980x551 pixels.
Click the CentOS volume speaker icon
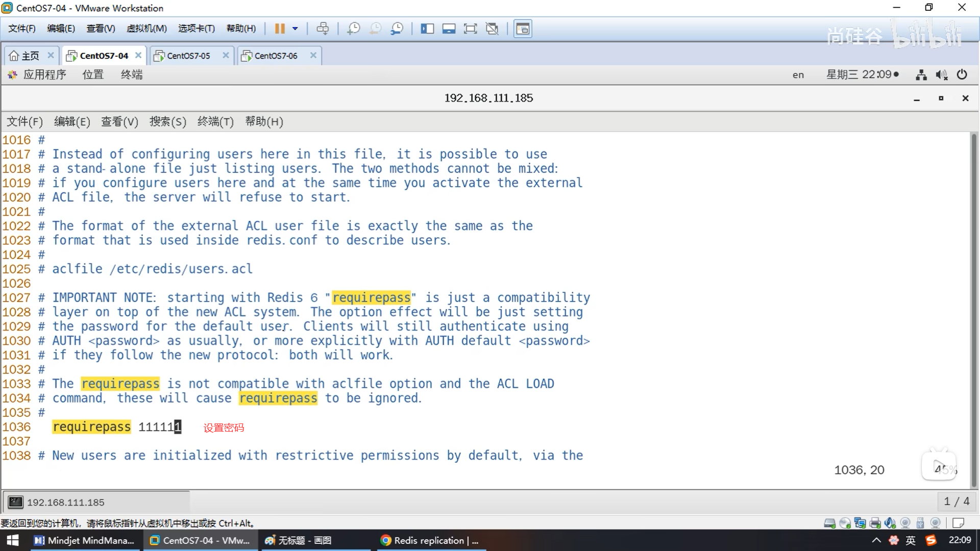(x=942, y=75)
